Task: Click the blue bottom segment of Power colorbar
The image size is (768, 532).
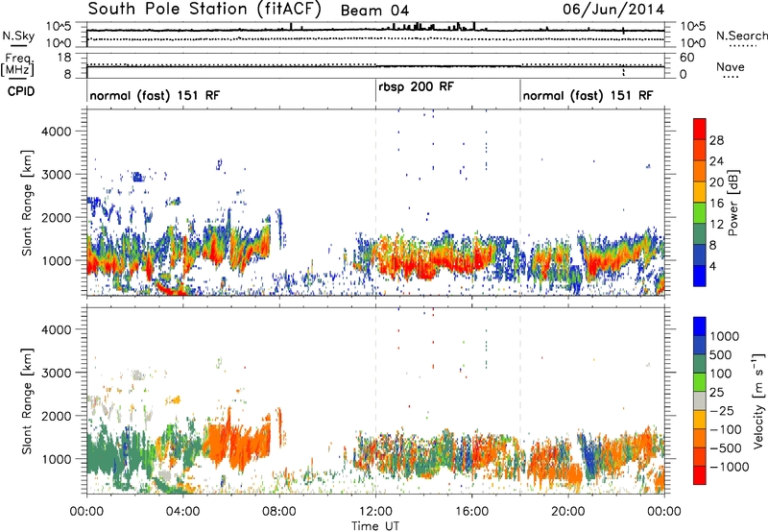Action: (x=700, y=276)
